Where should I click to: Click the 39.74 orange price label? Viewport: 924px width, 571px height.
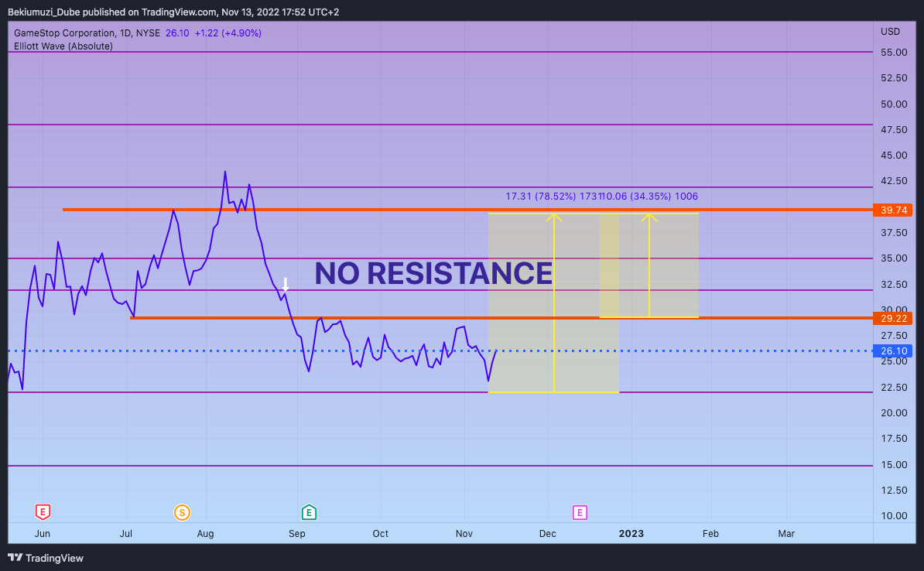pyautogui.click(x=893, y=210)
